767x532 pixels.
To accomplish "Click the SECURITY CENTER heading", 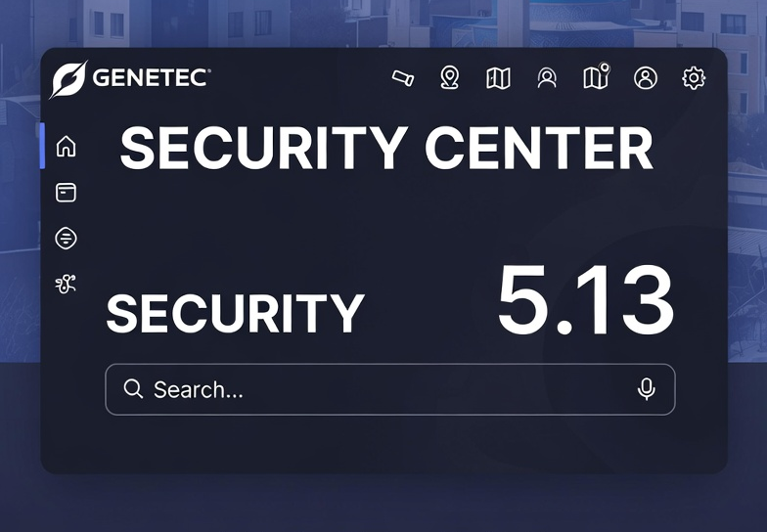I will (386, 150).
